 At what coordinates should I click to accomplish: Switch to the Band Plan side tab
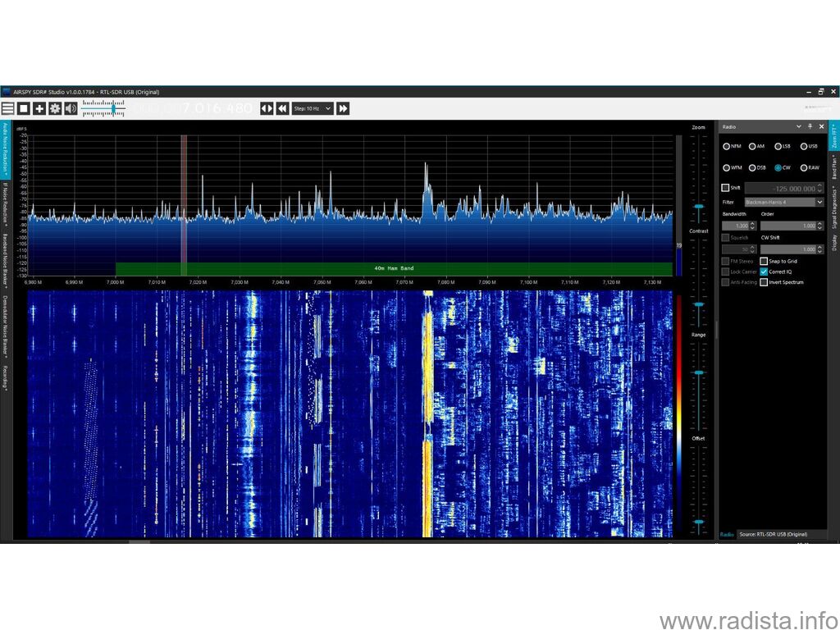[x=834, y=167]
